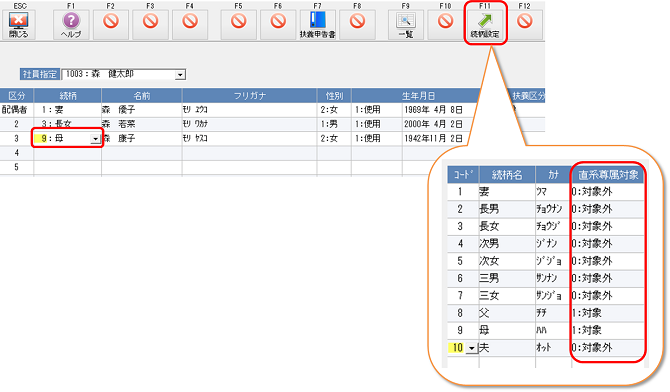The width and height of the screenshot is (670, 392).
Task: Open the 社員指定 employee dropdown arrow
Action: tap(180, 75)
